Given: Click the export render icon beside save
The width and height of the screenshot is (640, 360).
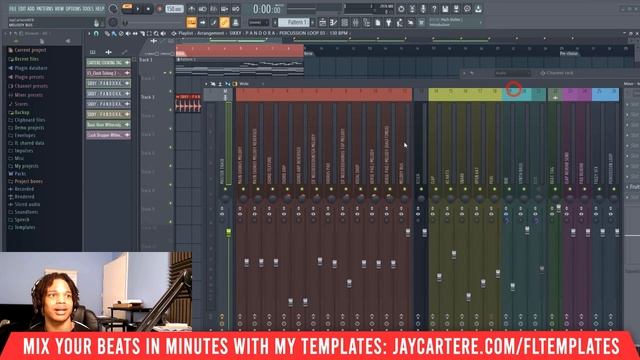Looking at the screenshot, I should tap(456, 9).
